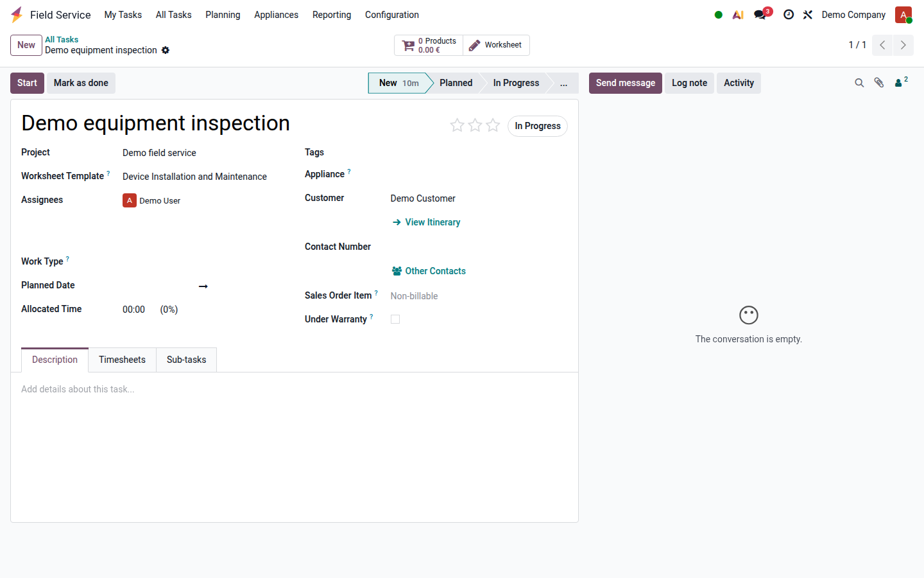Open the user avatar menu

click(903, 15)
